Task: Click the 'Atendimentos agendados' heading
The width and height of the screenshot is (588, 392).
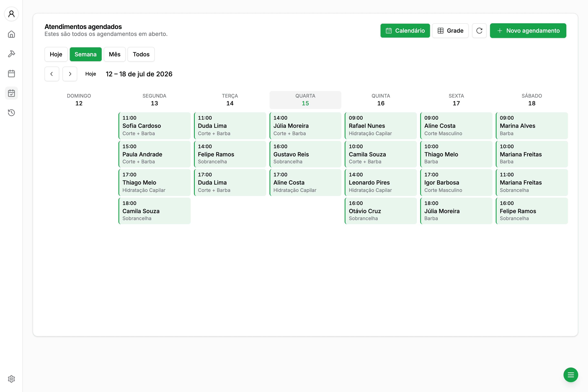Action: coord(83,27)
